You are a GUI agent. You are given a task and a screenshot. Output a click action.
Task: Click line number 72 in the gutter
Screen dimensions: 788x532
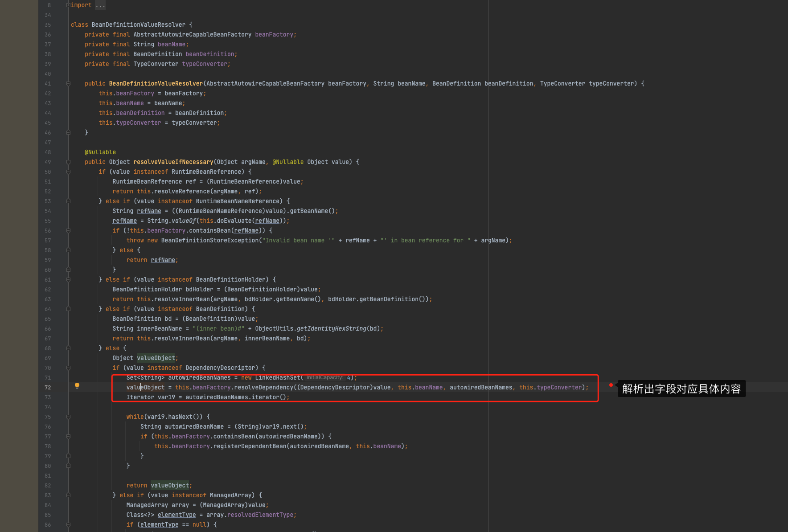pyautogui.click(x=48, y=388)
